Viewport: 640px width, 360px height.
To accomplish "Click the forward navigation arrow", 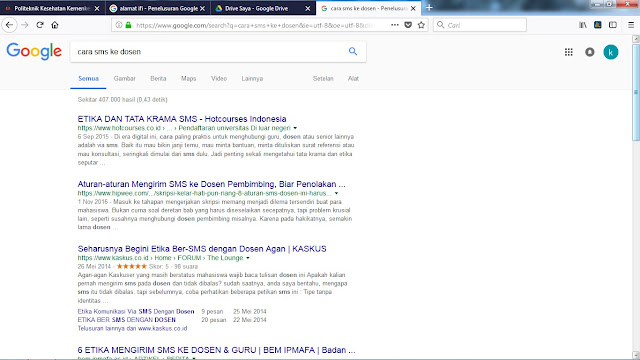I will point(25,25).
